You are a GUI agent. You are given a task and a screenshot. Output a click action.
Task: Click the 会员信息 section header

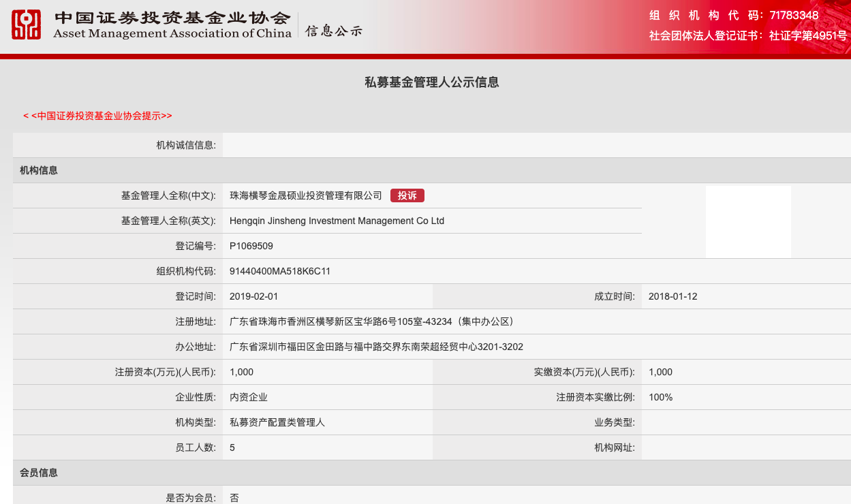click(39, 473)
